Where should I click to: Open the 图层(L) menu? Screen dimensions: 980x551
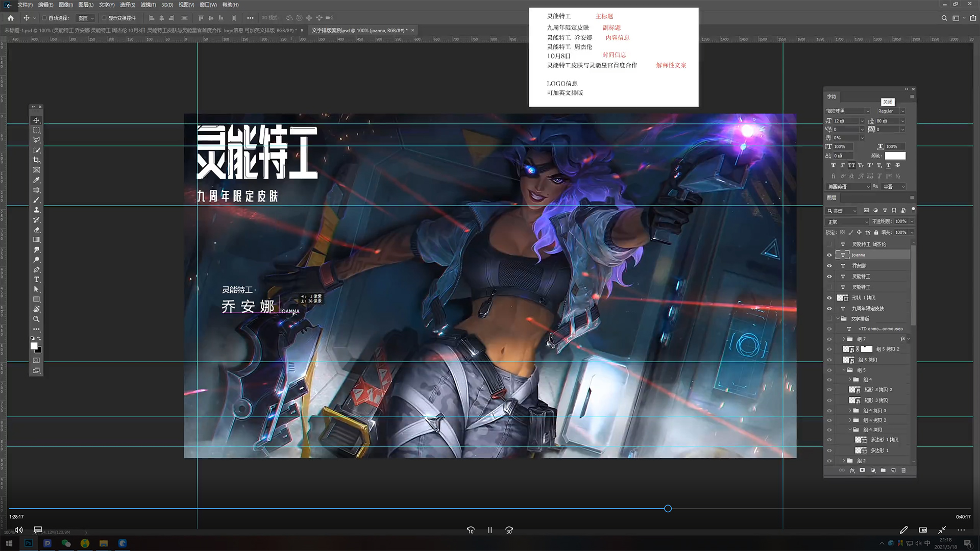pyautogui.click(x=86, y=5)
